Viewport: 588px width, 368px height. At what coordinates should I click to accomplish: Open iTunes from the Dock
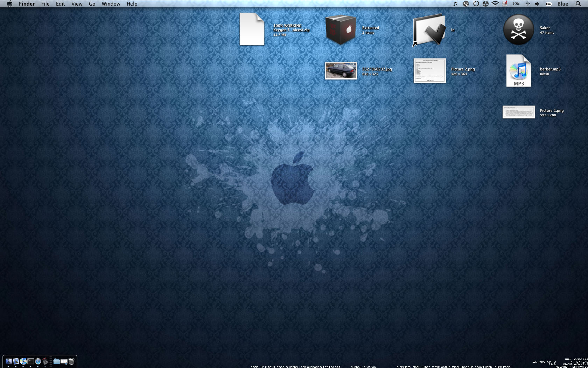coord(23,361)
